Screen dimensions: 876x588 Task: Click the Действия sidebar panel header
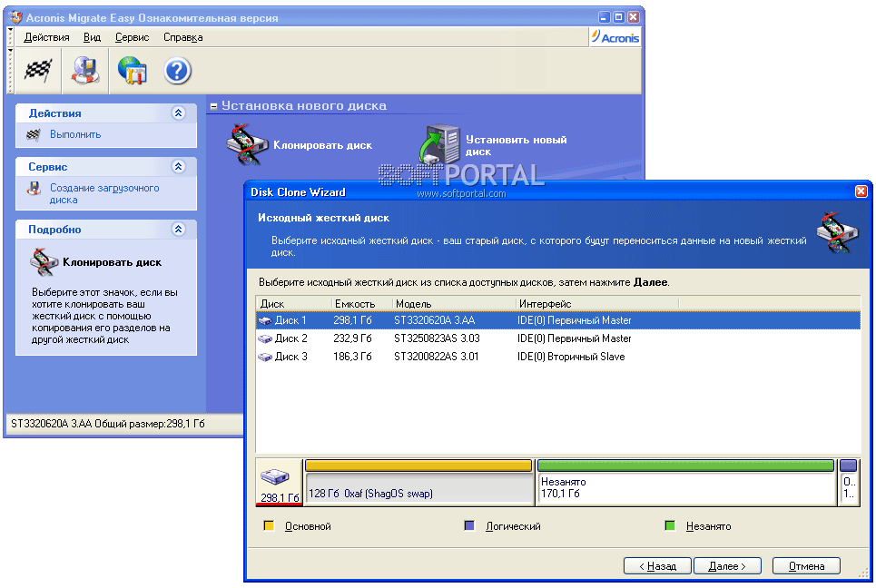point(106,113)
